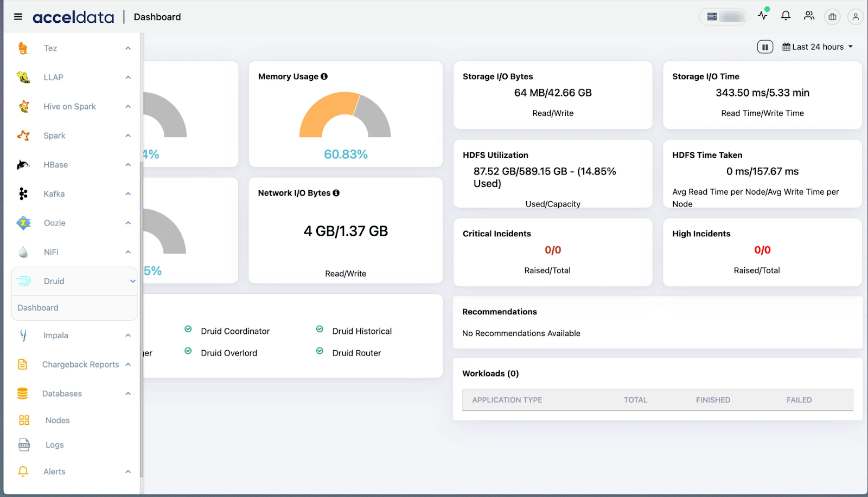The image size is (868, 497).
Task: Sort by APPLICATION TYPE column header
Action: pyautogui.click(x=507, y=400)
